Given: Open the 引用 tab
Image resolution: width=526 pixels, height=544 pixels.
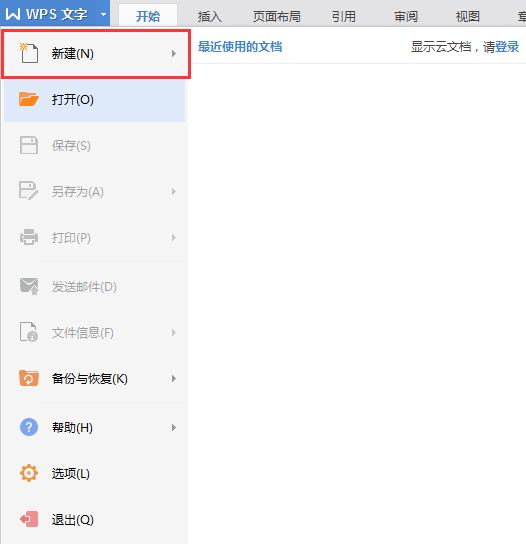Looking at the screenshot, I should tap(343, 16).
